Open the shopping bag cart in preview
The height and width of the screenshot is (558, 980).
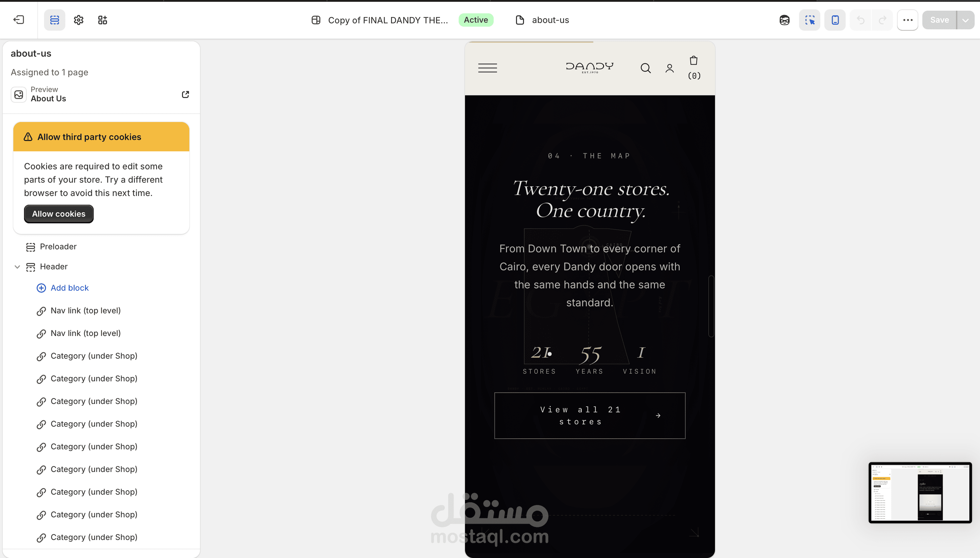tap(693, 61)
